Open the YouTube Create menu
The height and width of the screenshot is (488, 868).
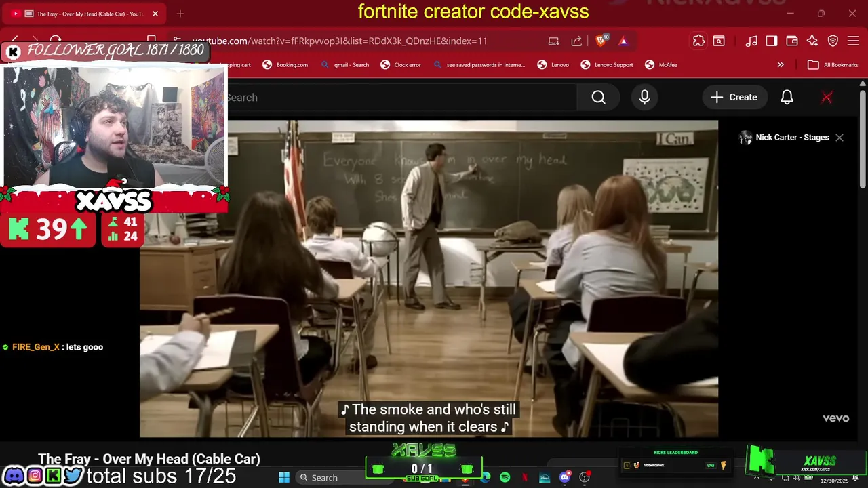[x=734, y=98]
